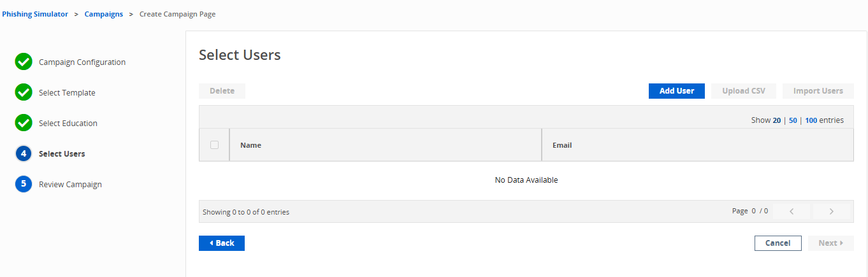The width and height of the screenshot is (868, 277).
Task: Go to next table page arrow
Action: [x=832, y=211]
